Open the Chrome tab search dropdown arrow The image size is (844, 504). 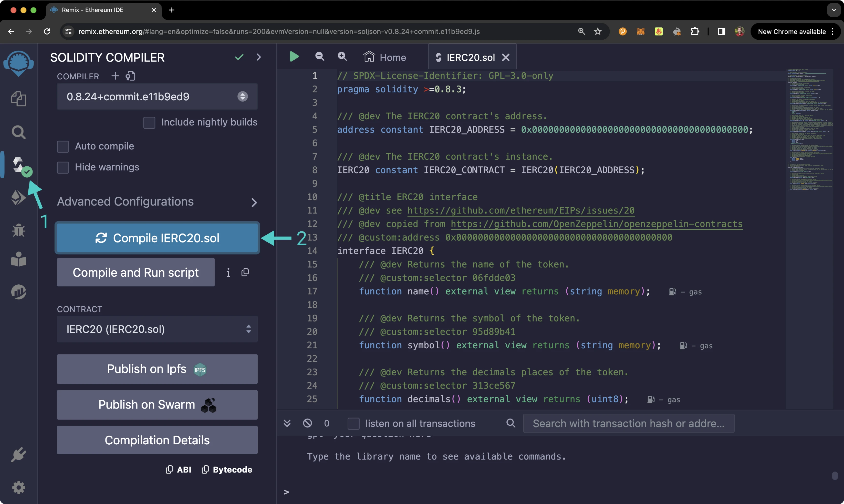coord(833,10)
